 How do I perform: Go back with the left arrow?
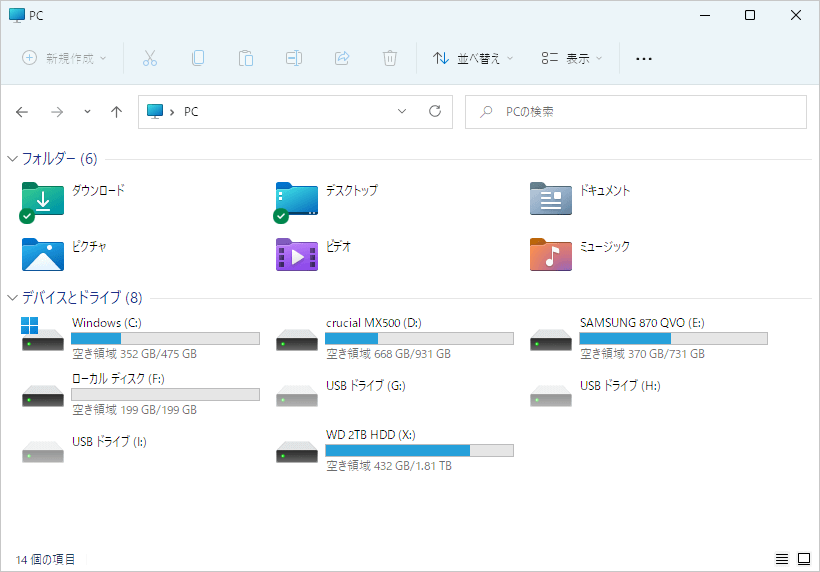(x=22, y=112)
